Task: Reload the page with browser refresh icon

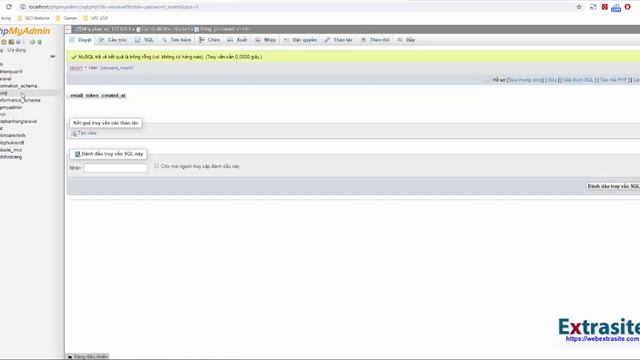Action: point(9,7)
